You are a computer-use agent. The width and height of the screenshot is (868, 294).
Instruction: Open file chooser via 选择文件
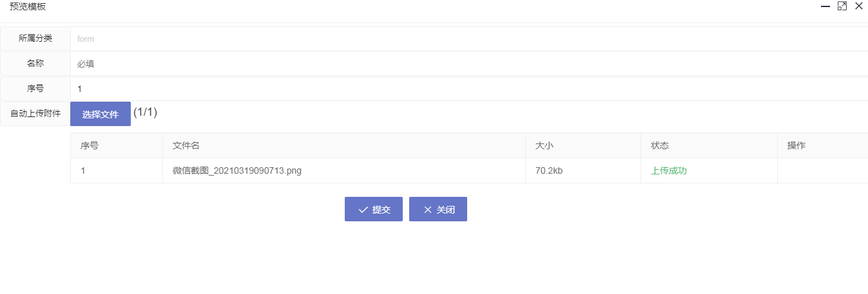point(101,114)
